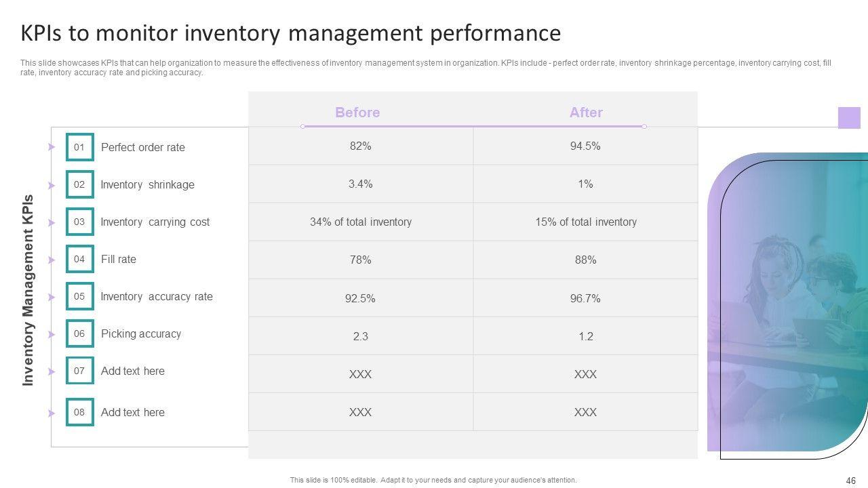Select the Before column header

click(x=357, y=113)
